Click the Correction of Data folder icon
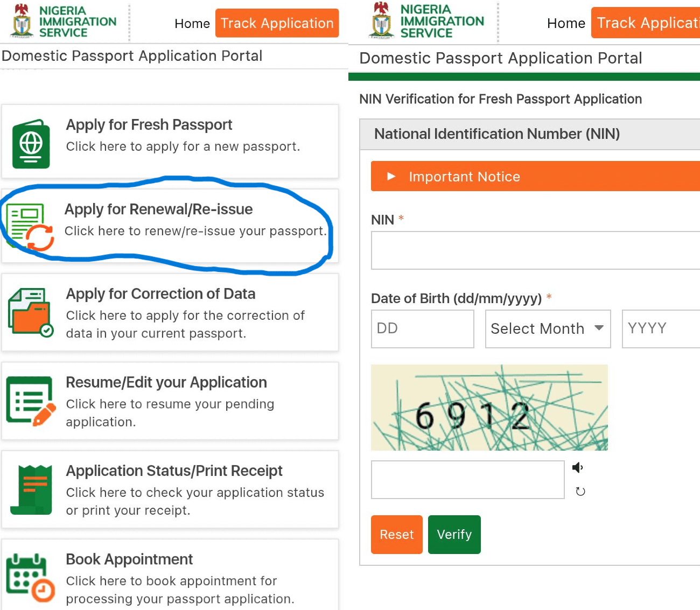This screenshot has width=700, height=610. pos(30,312)
